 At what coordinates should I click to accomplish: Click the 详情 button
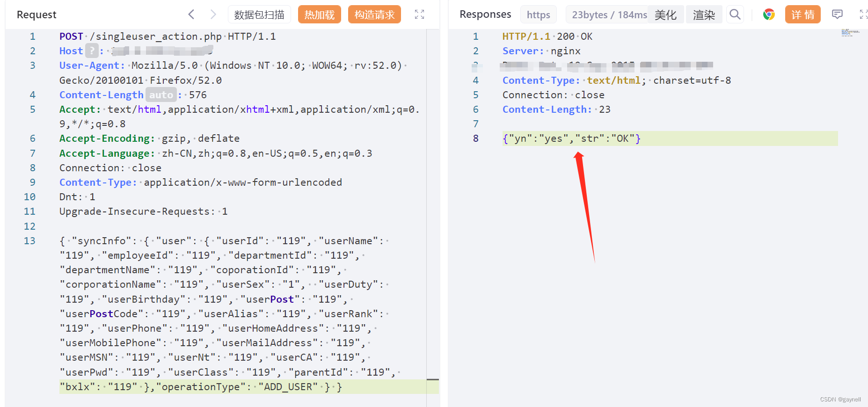click(x=803, y=15)
